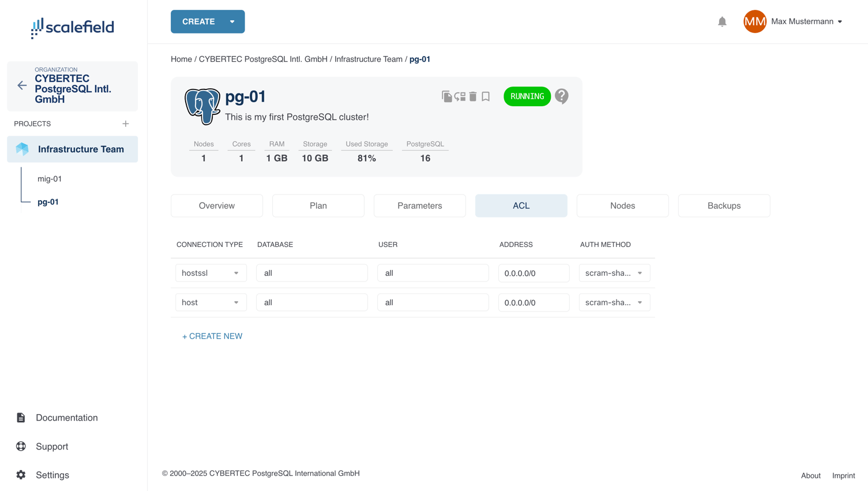Click the back arrow beside the organization name
868x491 pixels.
22,85
